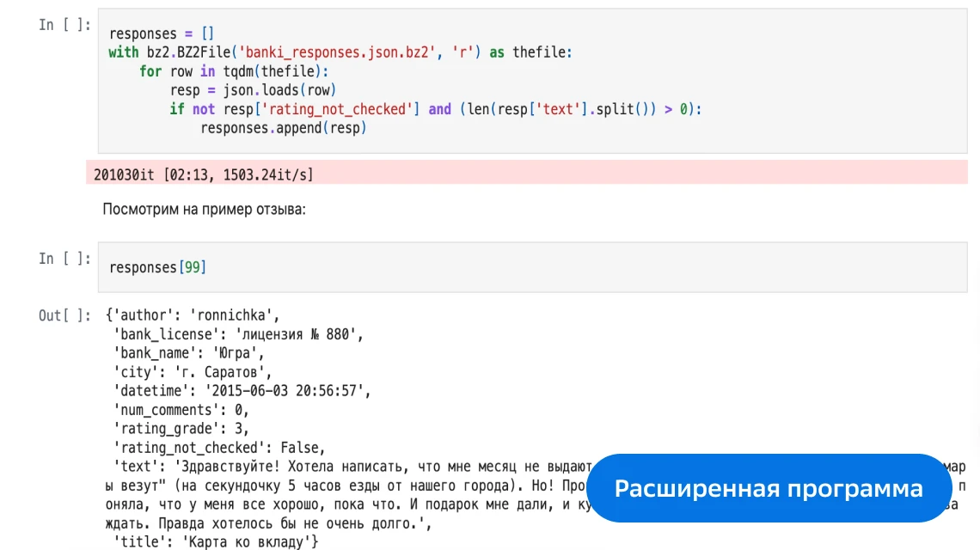980x550 pixels.
Task: Click the "for row in tqdm(thefile):" line
Action: 234,71
